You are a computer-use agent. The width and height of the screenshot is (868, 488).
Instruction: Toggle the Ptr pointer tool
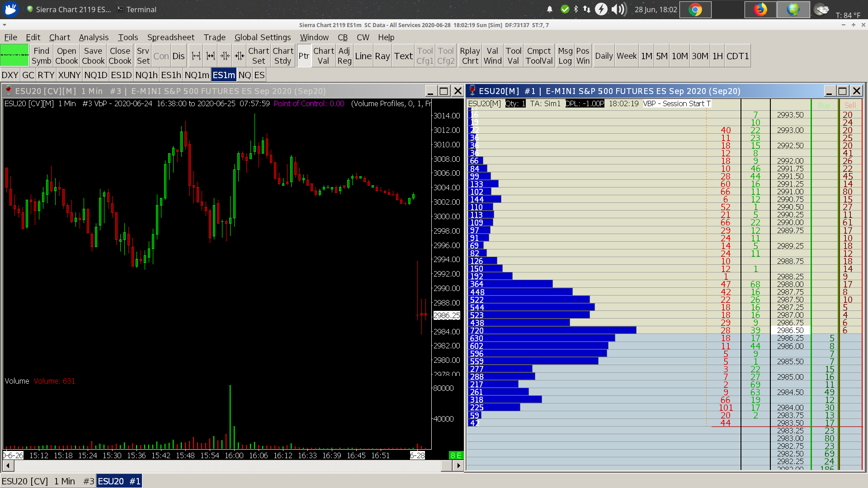304,56
